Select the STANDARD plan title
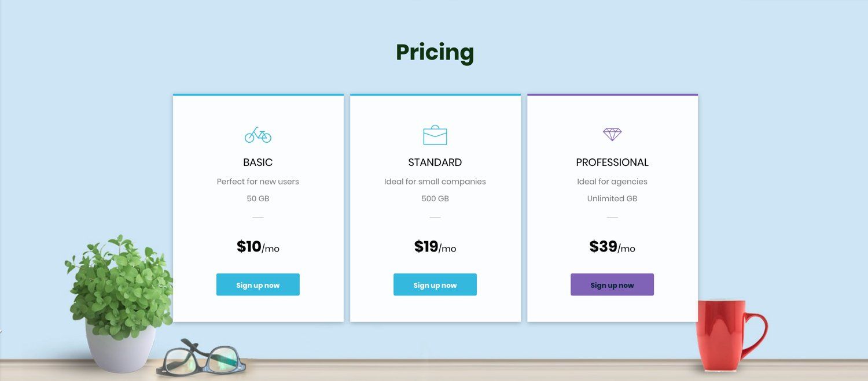This screenshot has height=381, width=868. point(435,162)
